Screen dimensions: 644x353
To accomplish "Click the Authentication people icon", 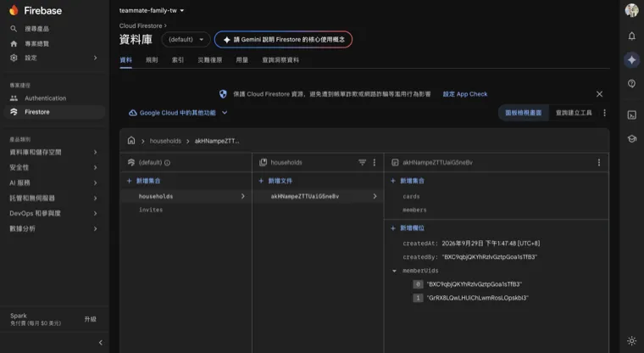I will [x=14, y=98].
